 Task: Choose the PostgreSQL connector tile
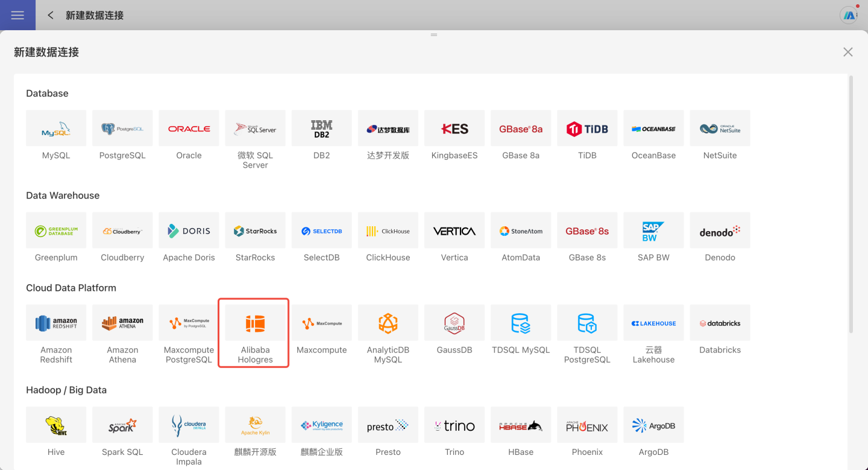pos(122,129)
